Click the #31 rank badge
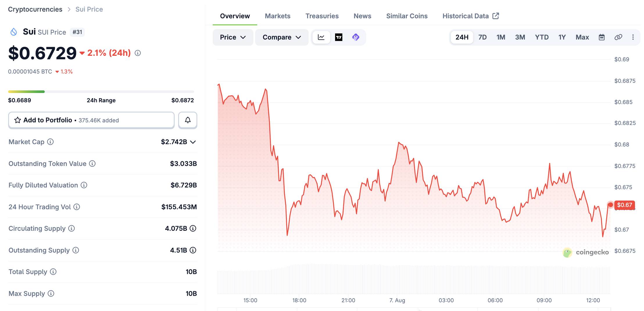The image size is (644, 311). (x=77, y=32)
